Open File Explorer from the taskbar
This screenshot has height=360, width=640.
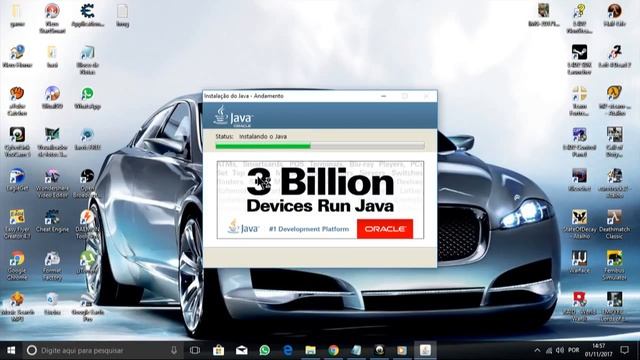point(311,350)
